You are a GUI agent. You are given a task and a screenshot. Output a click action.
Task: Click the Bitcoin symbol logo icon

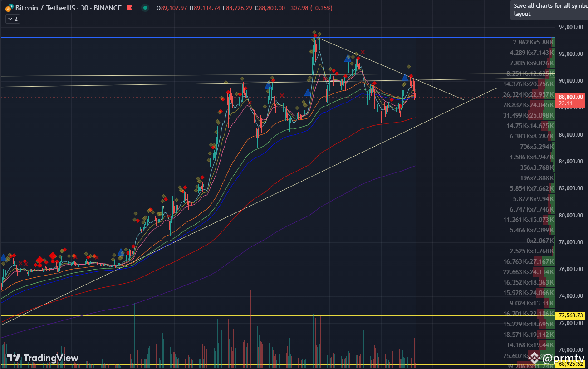(x=9, y=8)
